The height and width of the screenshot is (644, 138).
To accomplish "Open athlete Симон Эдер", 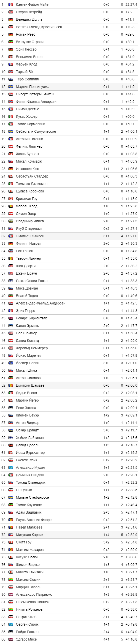I will point(26,214).
